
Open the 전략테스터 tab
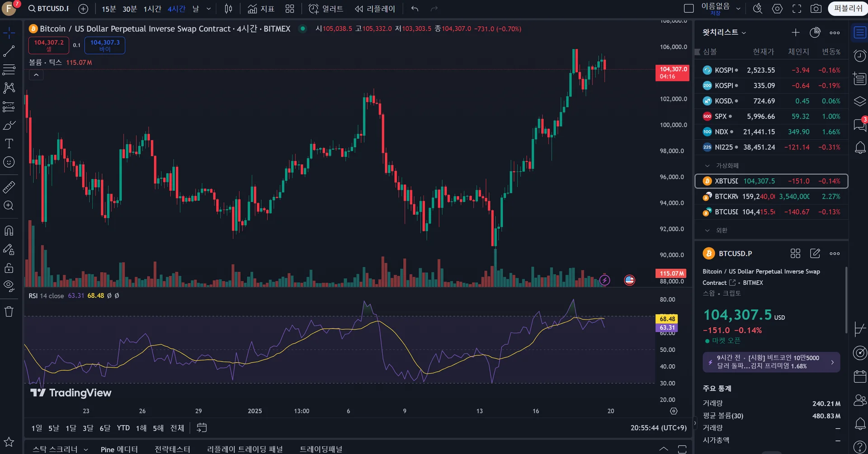(172, 449)
